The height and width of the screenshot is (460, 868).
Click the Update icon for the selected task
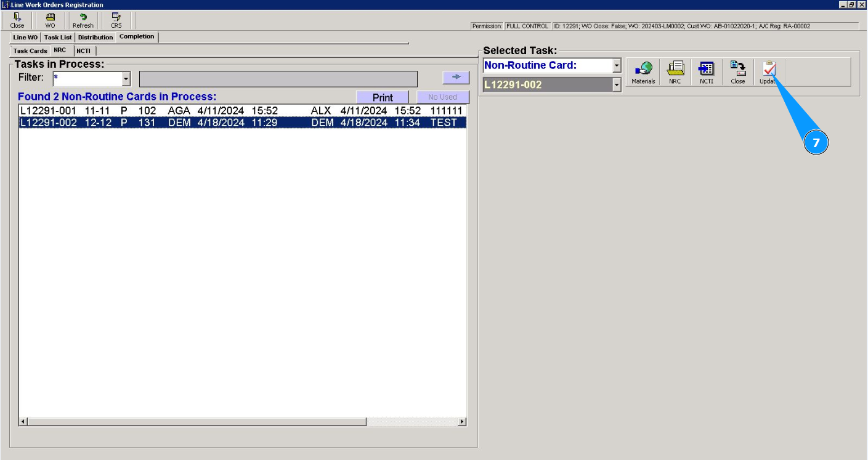pyautogui.click(x=769, y=73)
